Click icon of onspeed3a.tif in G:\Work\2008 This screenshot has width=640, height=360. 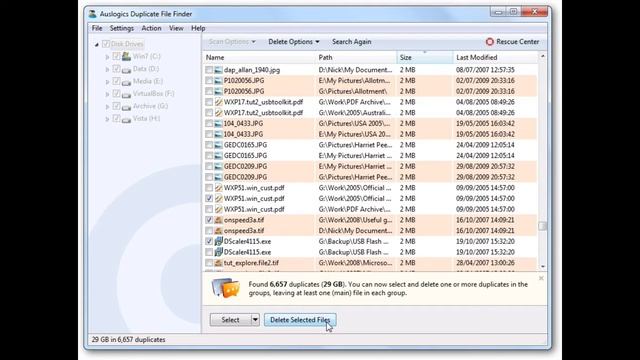(x=218, y=220)
